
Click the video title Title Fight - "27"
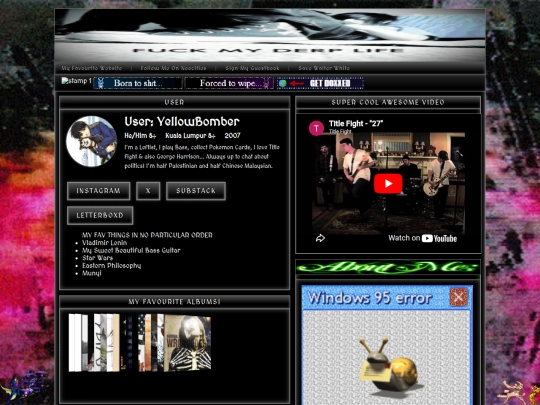[x=356, y=124]
